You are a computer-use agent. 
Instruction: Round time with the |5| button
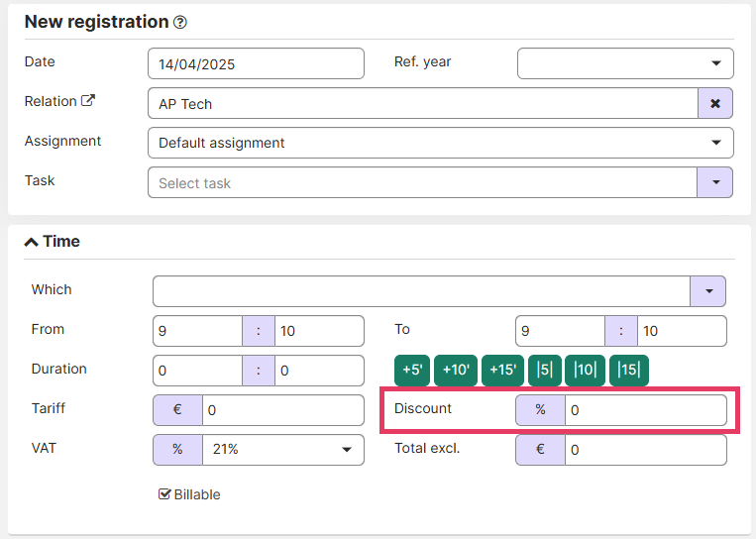coord(545,371)
